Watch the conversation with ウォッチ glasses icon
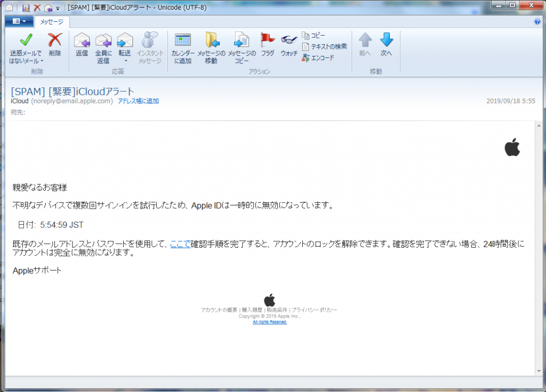The height and width of the screenshot is (392, 546). point(289,40)
